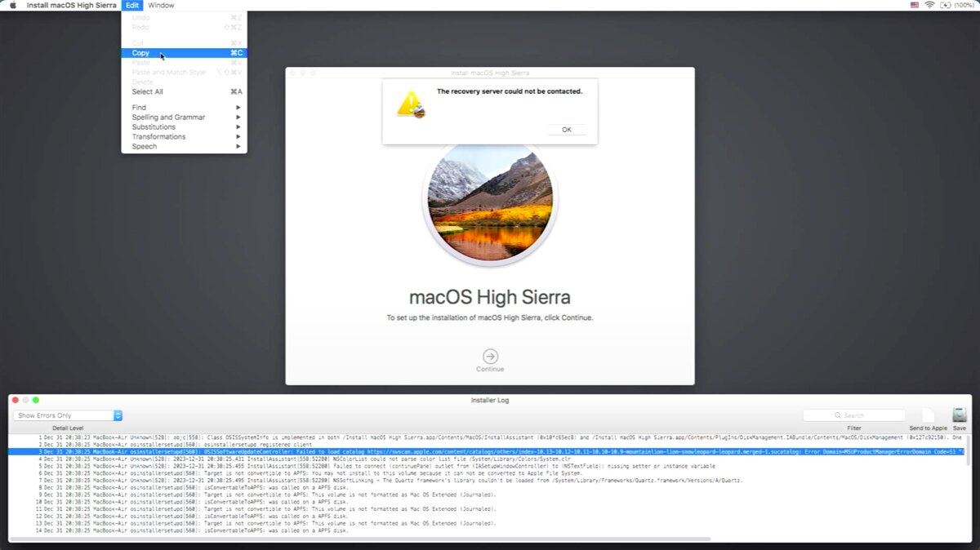
Task: Choose Select All from the Edit menu
Action: (x=184, y=91)
